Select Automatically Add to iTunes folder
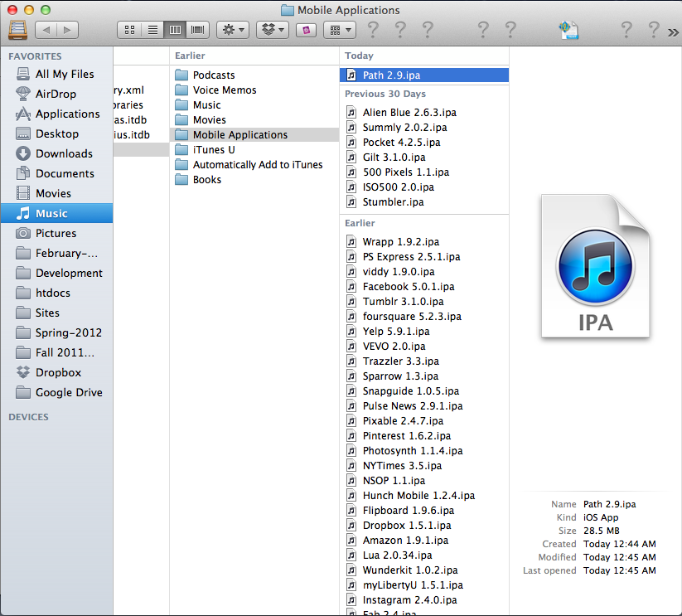 (x=254, y=164)
